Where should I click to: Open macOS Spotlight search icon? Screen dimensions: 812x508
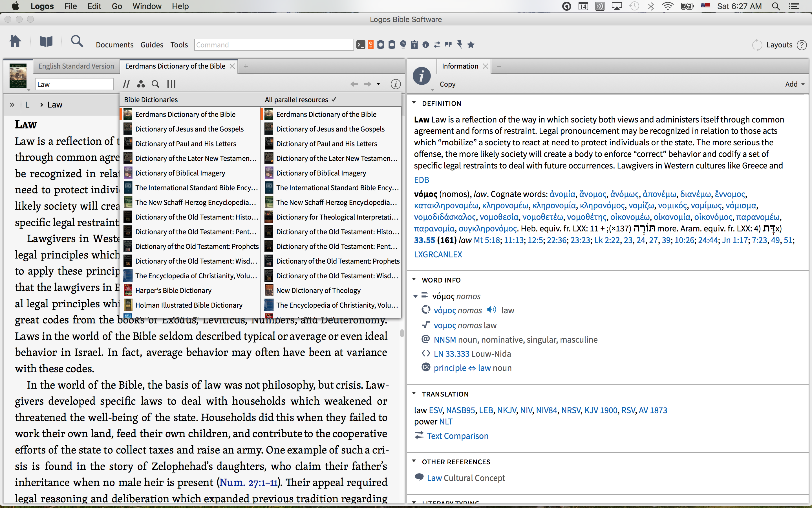(x=775, y=6)
